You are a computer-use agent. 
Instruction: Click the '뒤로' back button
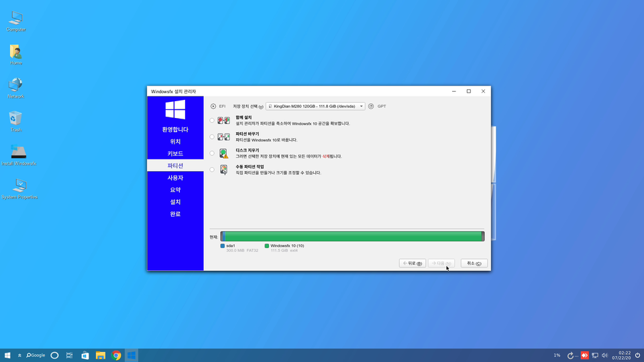coord(413,263)
